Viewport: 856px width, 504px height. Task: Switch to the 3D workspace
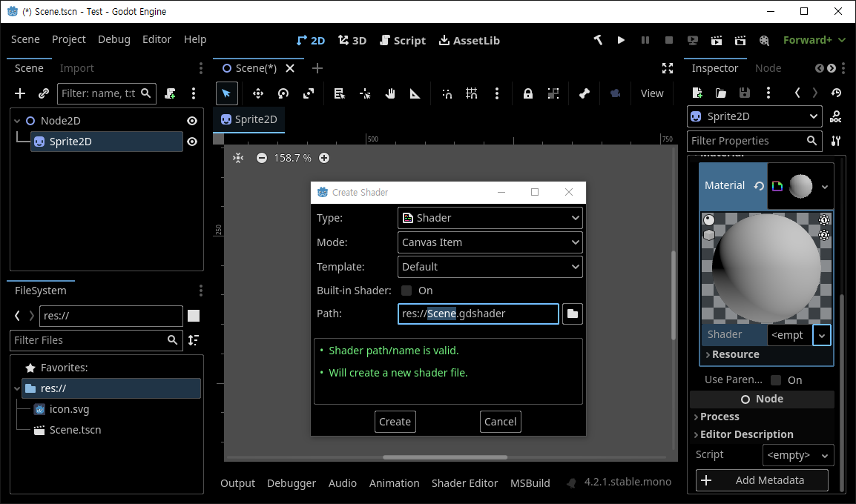click(x=352, y=40)
